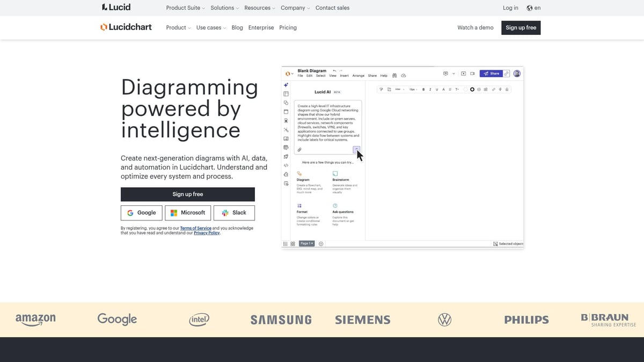
Task: Click the Sign up free button
Action: [x=187, y=194]
